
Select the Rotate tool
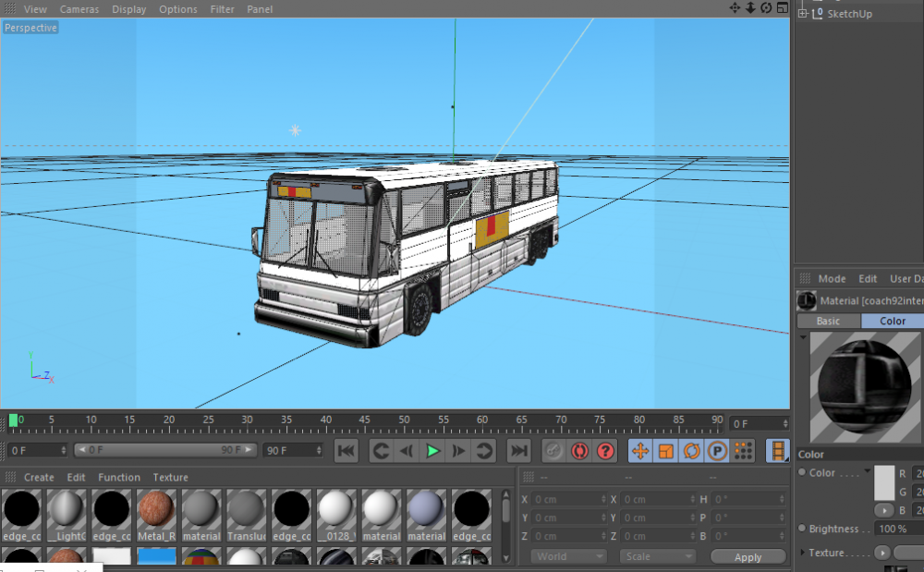click(694, 450)
